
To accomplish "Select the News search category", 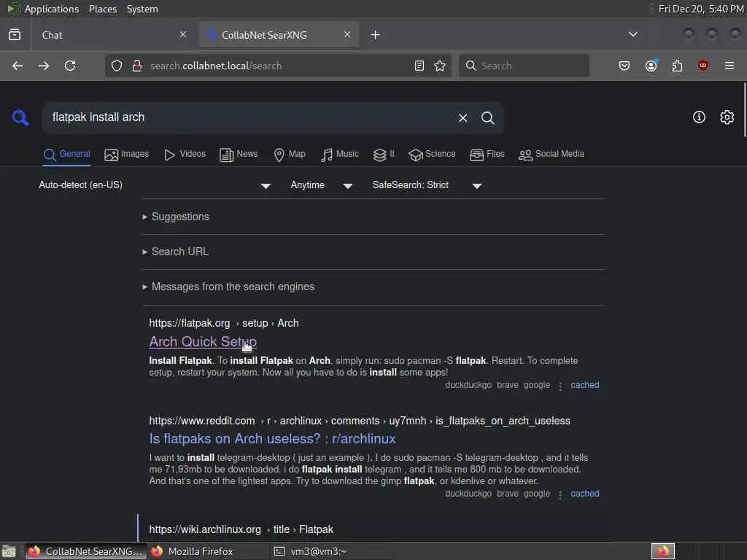I will [x=239, y=155].
